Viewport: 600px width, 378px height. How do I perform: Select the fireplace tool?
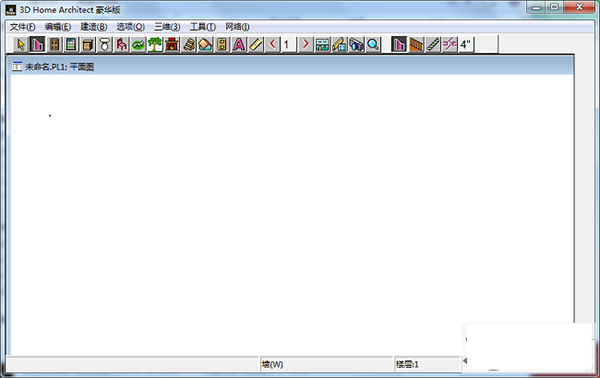point(172,45)
